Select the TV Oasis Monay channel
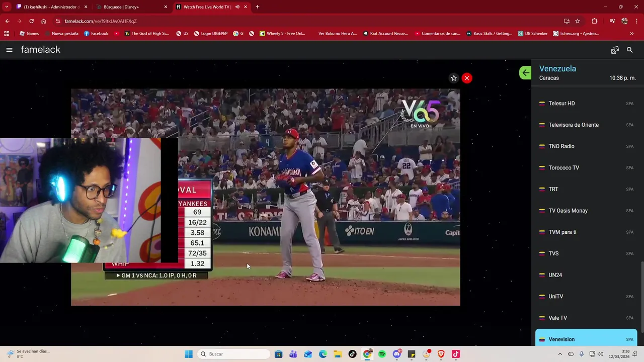 [x=586, y=211]
